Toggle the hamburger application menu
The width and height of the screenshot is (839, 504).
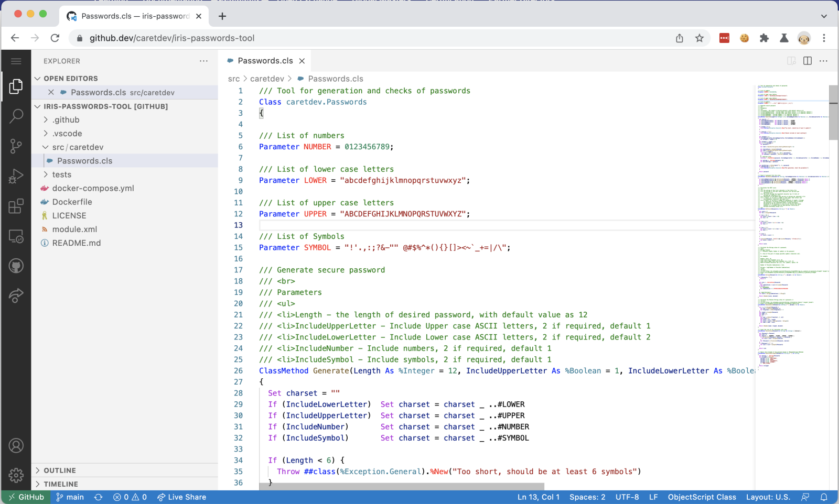click(16, 61)
